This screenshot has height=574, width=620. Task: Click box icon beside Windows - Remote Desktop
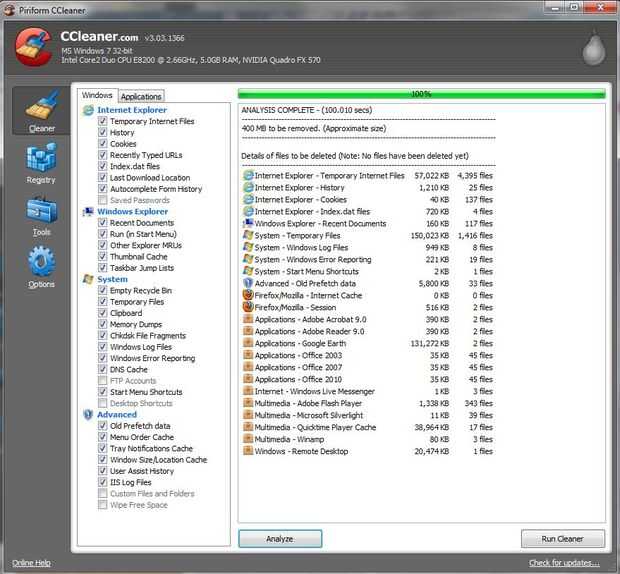pos(248,451)
